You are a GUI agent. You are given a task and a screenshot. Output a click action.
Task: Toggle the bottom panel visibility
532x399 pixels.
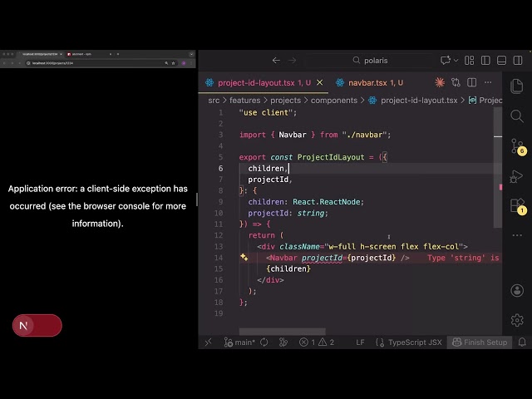click(501, 61)
